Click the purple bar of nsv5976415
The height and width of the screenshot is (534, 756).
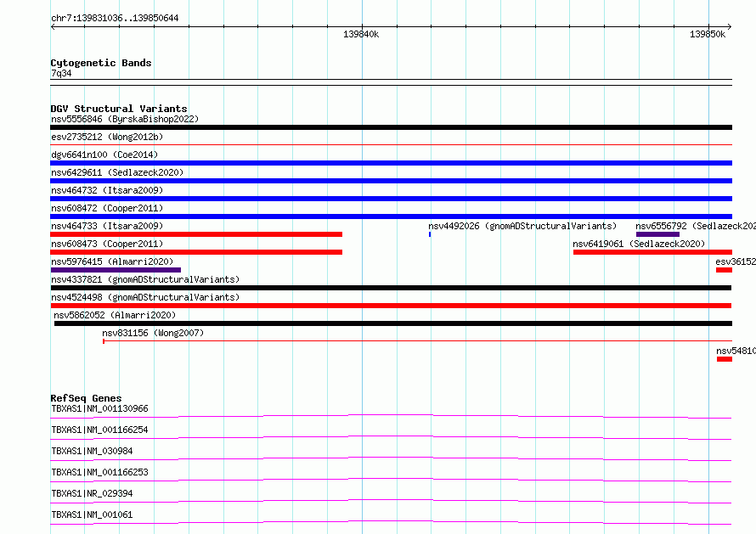tap(116, 270)
